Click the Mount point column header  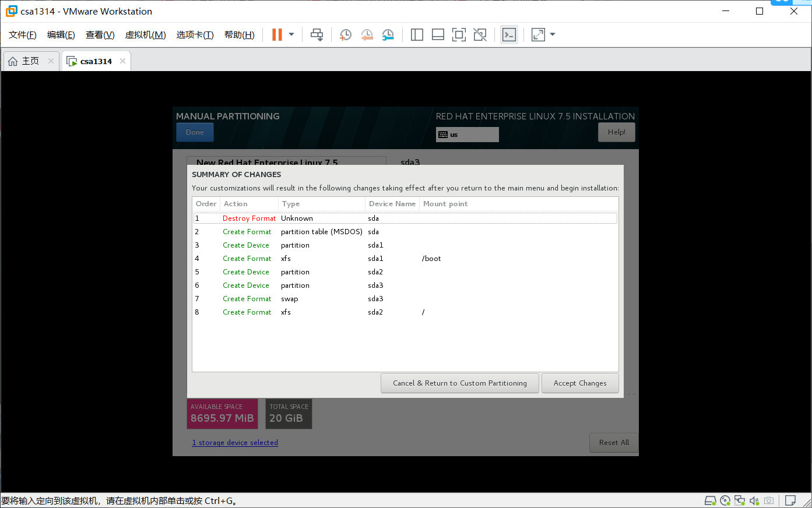(x=519, y=204)
